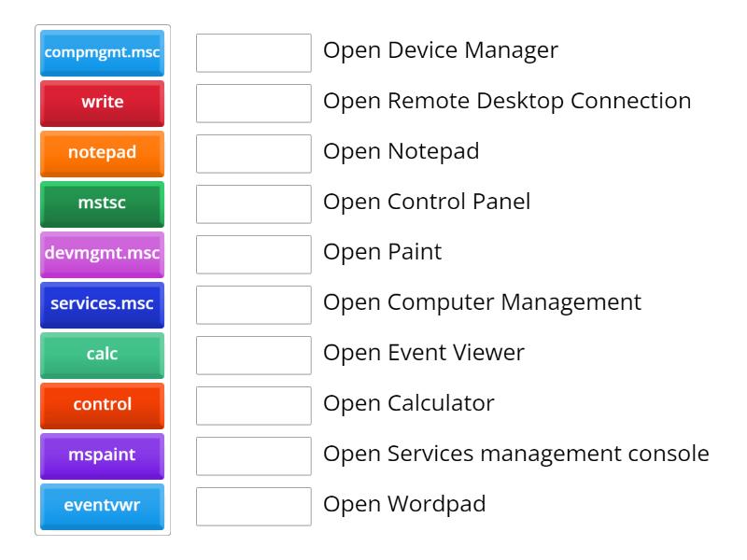747x560 pixels.
Task: Click answer box for Open Device Manager
Action: 254,53
